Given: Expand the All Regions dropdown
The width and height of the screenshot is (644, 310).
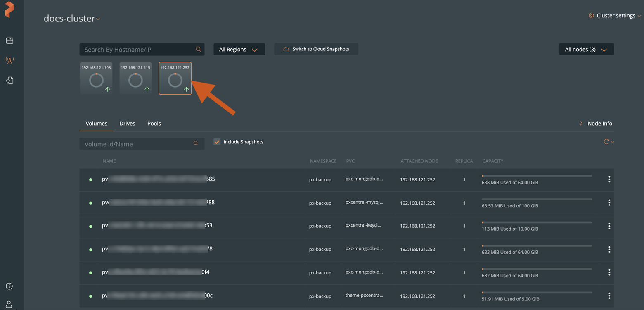Looking at the screenshot, I should 239,49.
